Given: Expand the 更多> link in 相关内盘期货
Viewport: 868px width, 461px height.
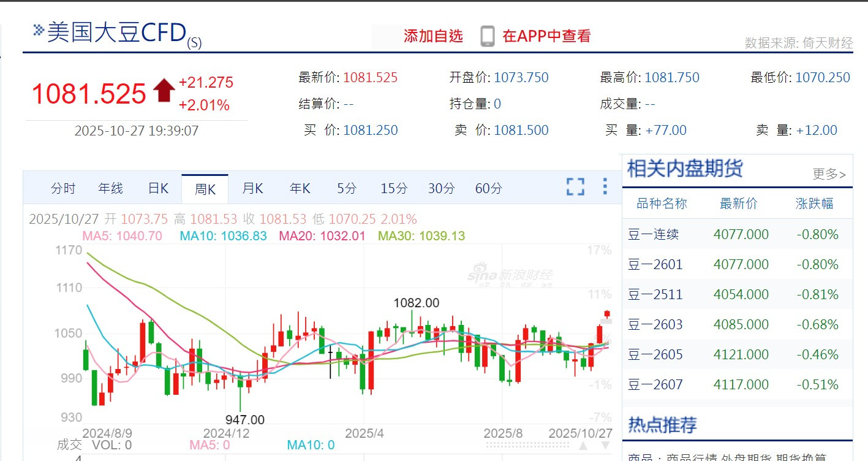Looking at the screenshot, I should [829, 174].
